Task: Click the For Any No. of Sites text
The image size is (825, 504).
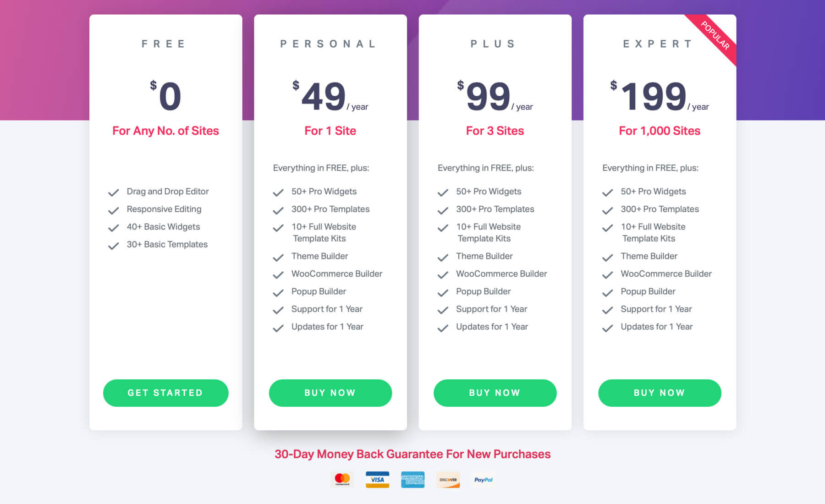Action: click(165, 131)
